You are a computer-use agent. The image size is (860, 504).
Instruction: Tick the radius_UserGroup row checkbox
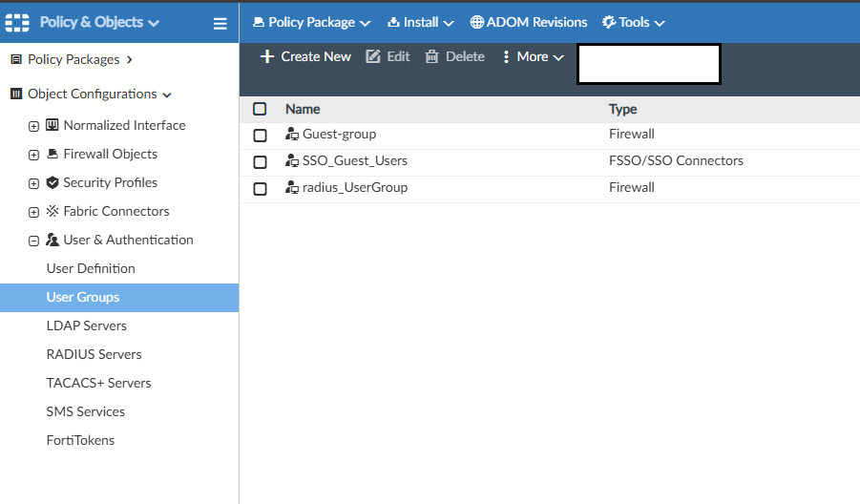pos(260,189)
